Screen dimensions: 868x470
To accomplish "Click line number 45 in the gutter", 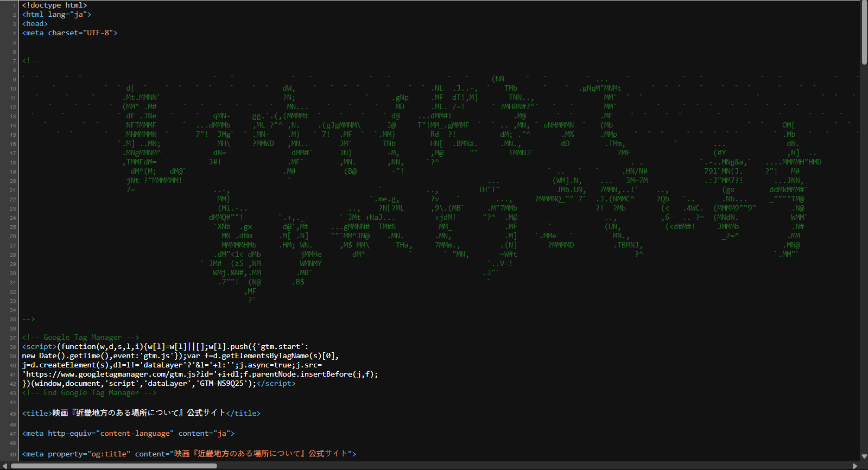I will point(13,414).
